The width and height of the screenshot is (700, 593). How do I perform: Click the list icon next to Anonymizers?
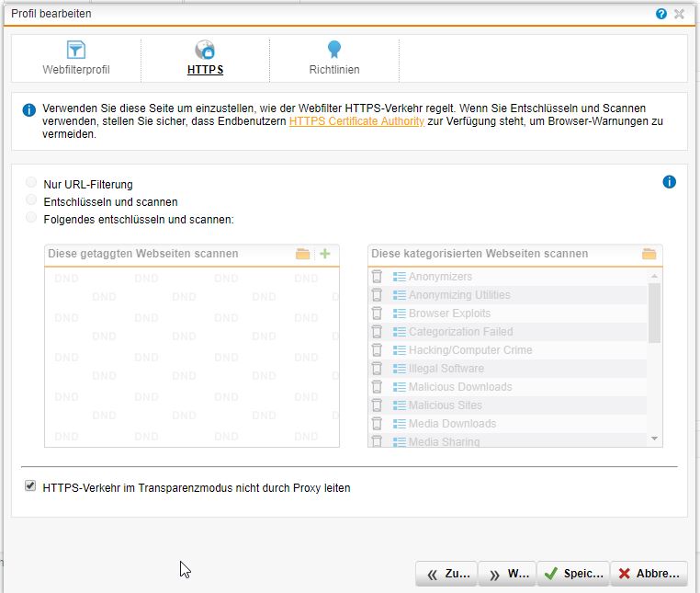399,277
